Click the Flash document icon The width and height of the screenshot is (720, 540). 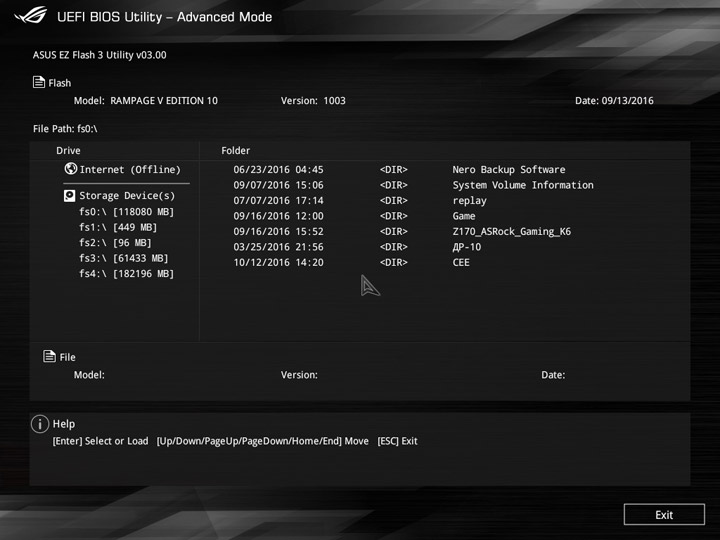39,82
